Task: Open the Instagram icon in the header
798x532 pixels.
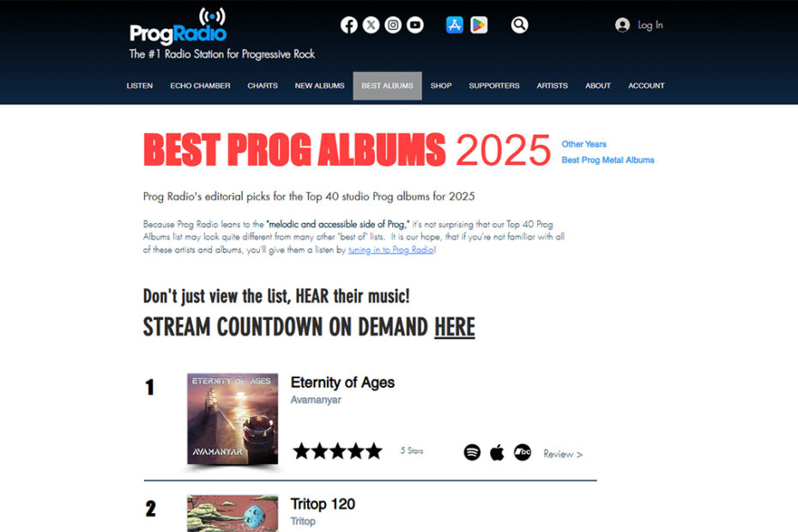Action: coord(393,25)
